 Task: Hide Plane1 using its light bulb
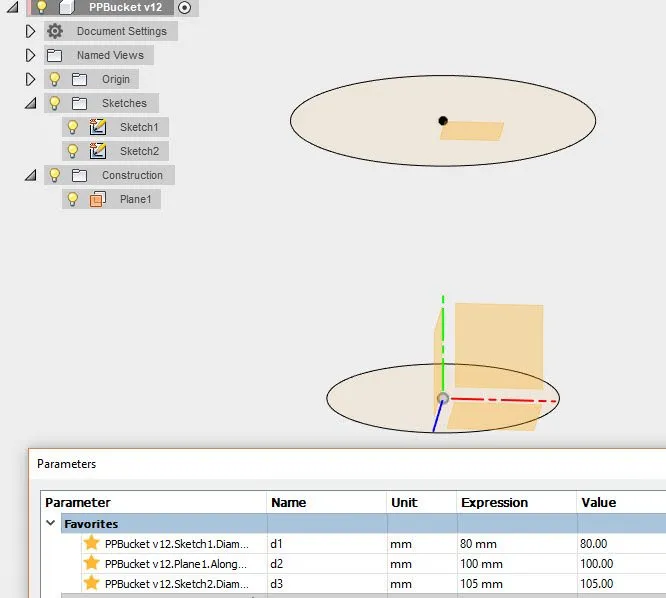tap(73, 199)
